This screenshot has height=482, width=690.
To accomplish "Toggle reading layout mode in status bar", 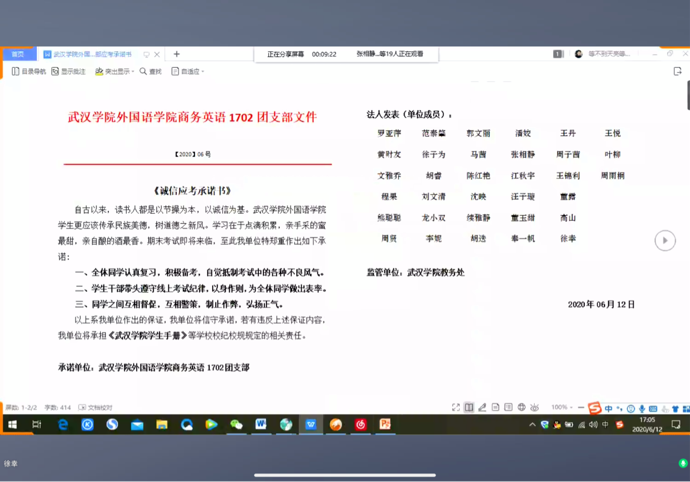I will (x=469, y=408).
